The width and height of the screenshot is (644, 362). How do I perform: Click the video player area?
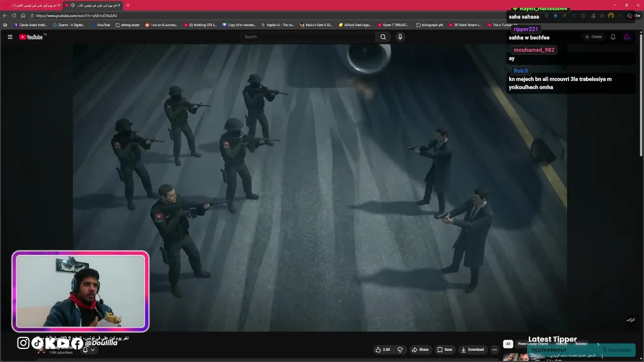click(x=320, y=188)
